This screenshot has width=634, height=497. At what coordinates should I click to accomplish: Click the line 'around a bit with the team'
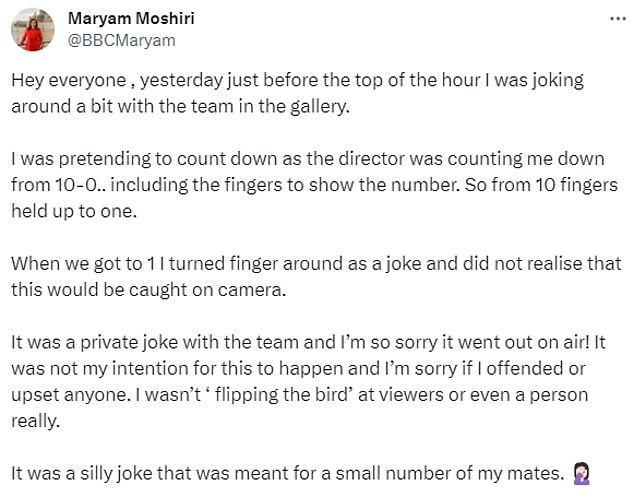pos(180,106)
